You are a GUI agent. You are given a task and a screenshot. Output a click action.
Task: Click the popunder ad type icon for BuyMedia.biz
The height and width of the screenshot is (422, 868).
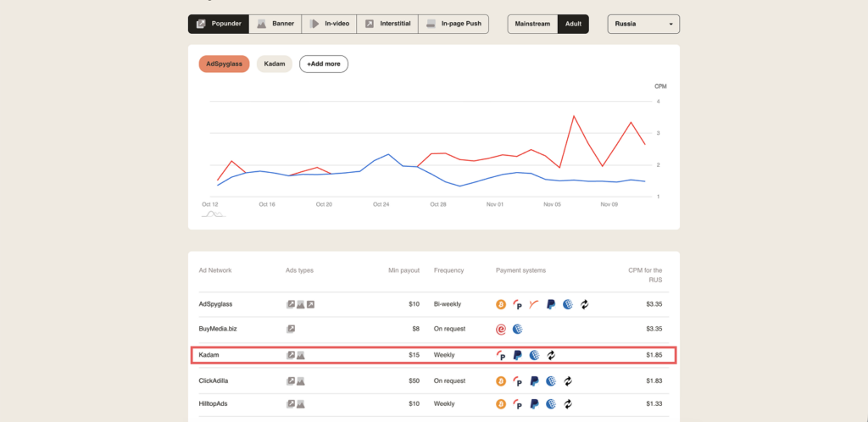click(291, 329)
